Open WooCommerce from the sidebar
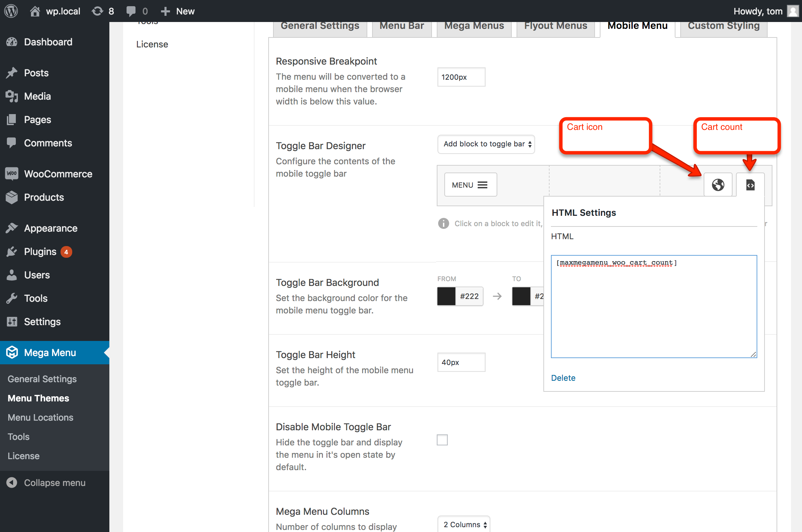The image size is (802, 532). pos(58,174)
